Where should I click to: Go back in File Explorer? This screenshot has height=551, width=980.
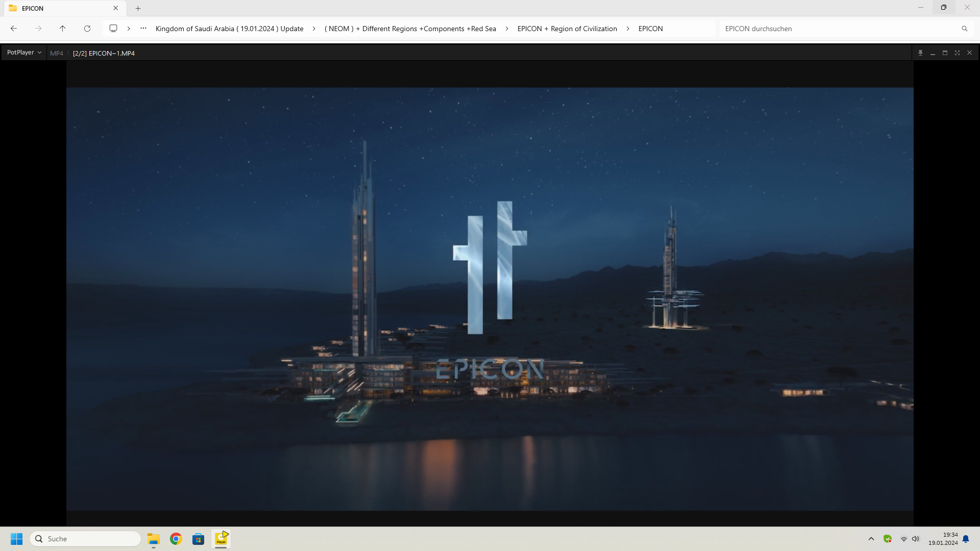[14, 29]
